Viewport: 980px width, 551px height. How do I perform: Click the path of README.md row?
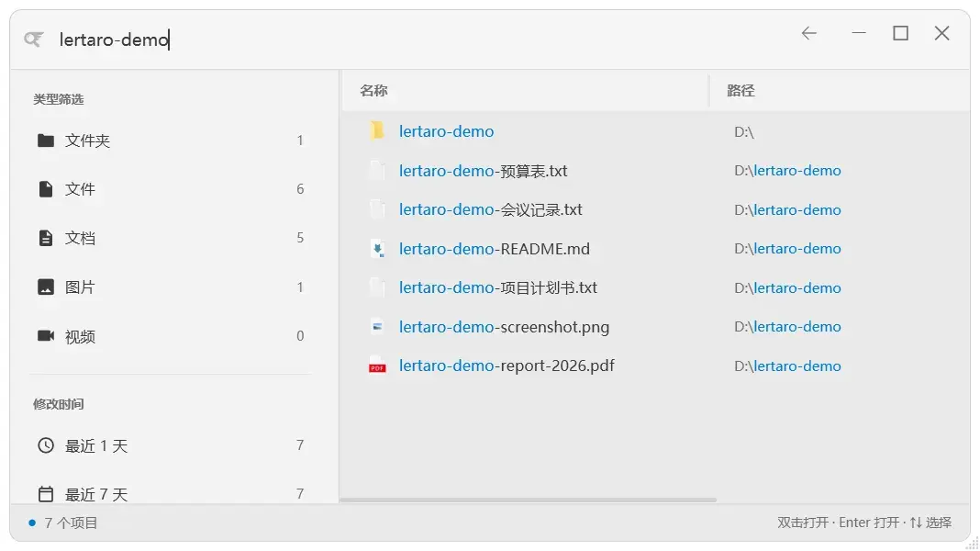[787, 249]
